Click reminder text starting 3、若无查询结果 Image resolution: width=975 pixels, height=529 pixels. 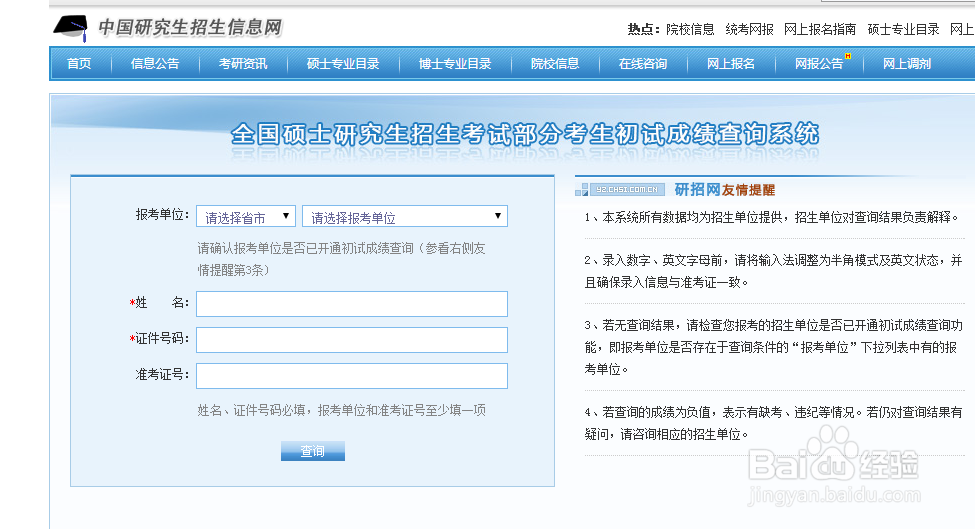(x=774, y=347)
